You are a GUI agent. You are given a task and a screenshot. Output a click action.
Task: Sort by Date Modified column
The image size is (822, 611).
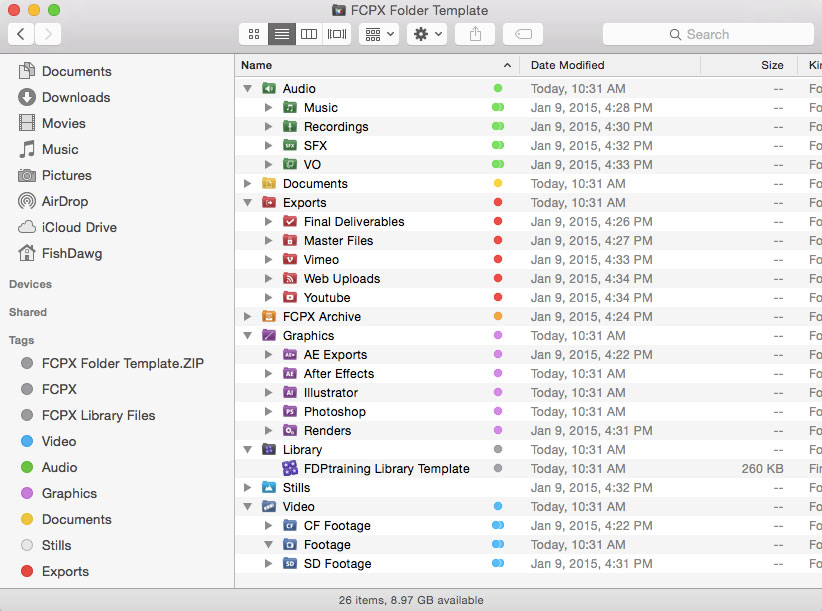pos(610,65)
